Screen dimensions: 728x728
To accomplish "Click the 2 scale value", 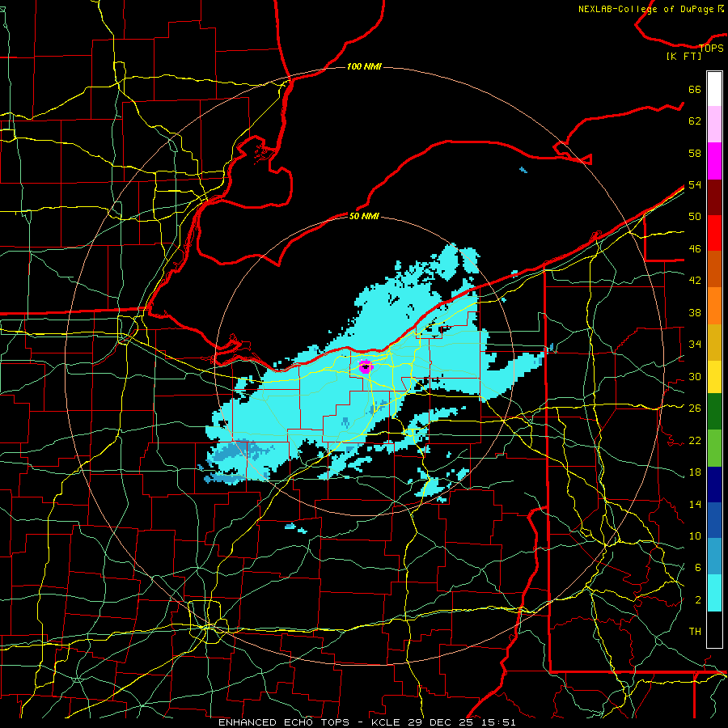I will [x=697, y=600].
